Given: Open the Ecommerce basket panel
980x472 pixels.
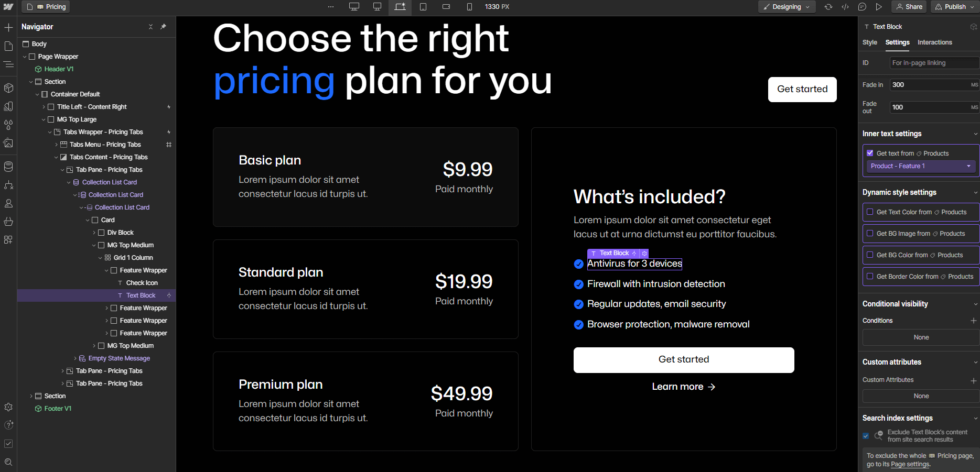Looking at the screenshot, I should tap(8, 221).
